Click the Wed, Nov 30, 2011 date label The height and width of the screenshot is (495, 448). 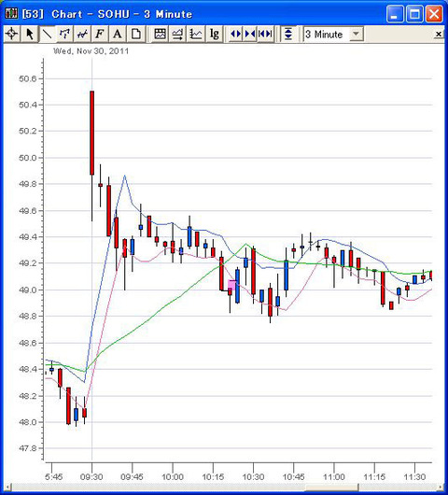[x=91, y=51]
